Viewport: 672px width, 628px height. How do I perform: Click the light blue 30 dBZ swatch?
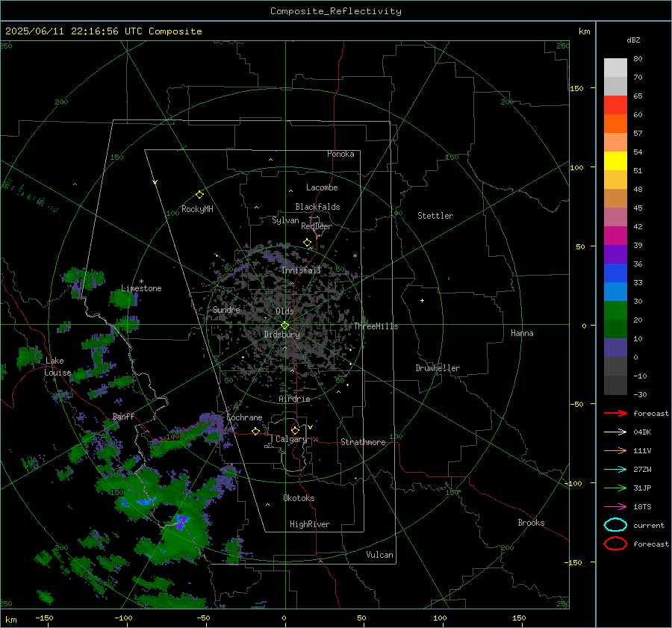pyautogui.click(x=615, y=292)
